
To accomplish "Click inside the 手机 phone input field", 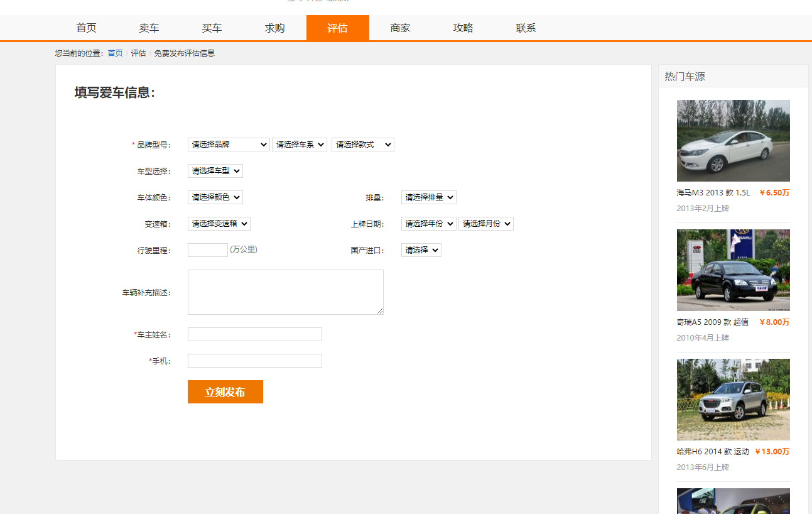I will point(254,360).
